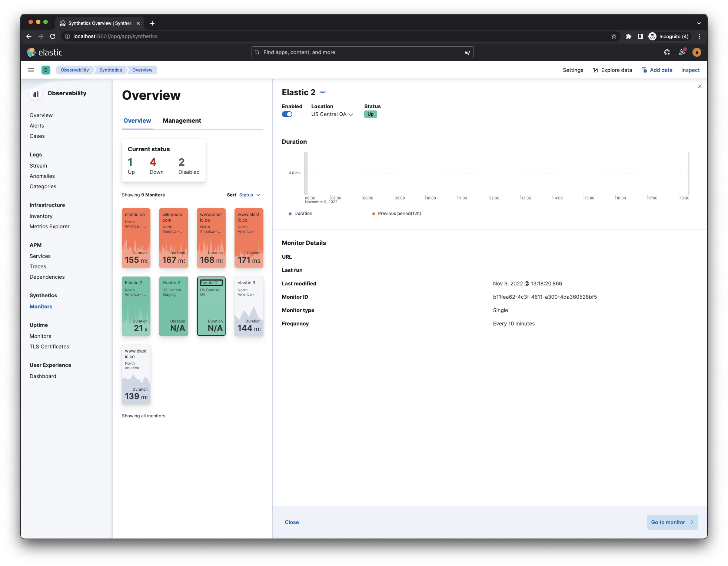Focus the Find apps search field

click(362, 52)
